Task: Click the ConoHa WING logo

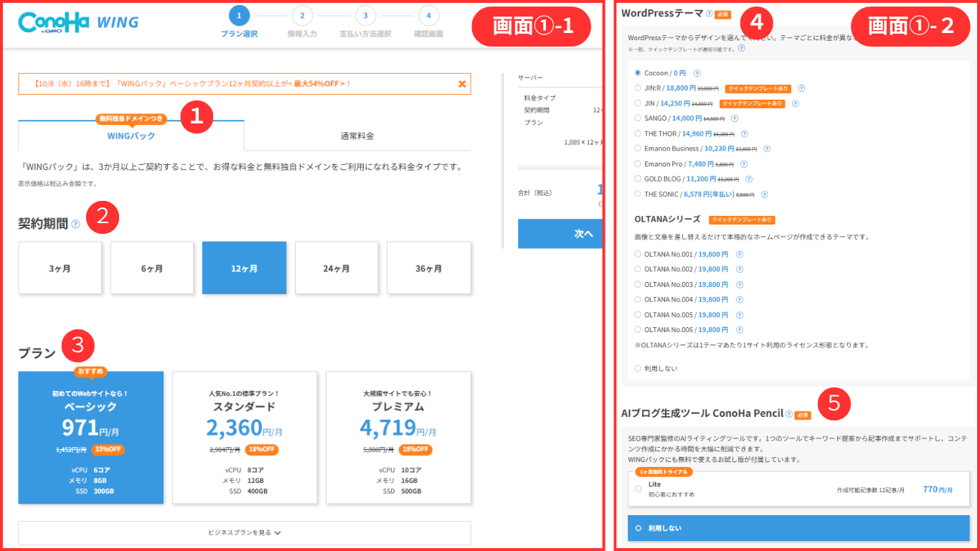Action: (x=78, y=22)
